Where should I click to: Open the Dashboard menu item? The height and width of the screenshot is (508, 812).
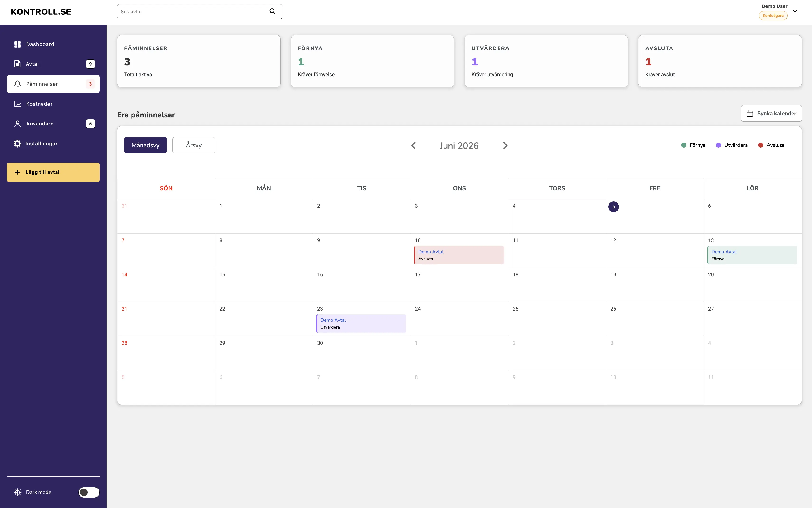click(53, 44)
